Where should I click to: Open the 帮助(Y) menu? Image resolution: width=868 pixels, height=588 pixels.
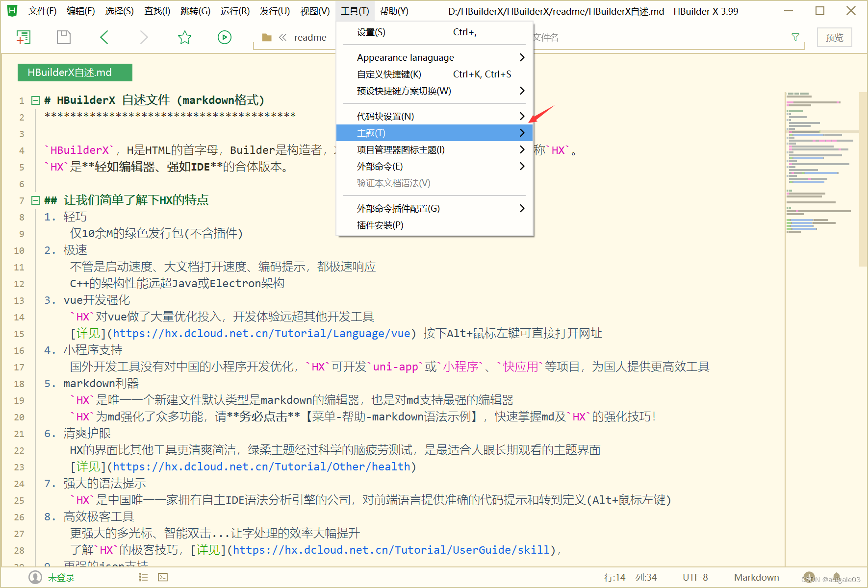click(x=394, y=11)
